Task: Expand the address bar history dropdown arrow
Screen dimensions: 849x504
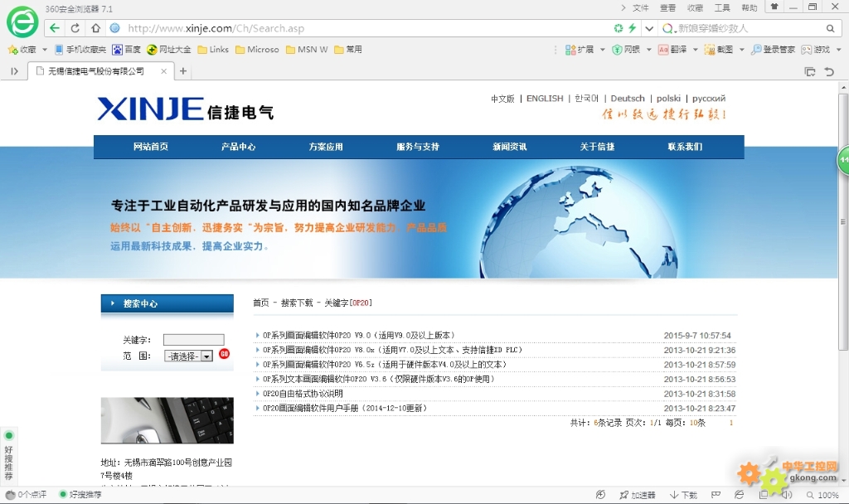Action: (x=649, y=28)
